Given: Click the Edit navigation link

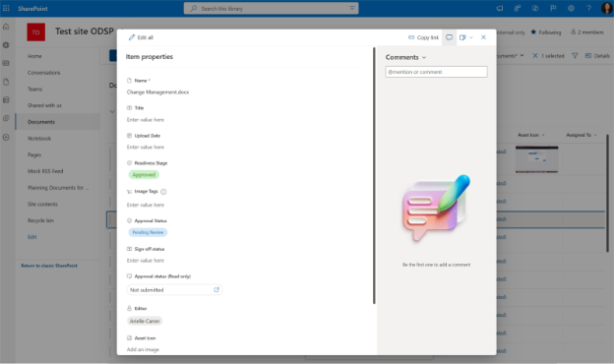Looking at the screenshot, I should [32, 237].
